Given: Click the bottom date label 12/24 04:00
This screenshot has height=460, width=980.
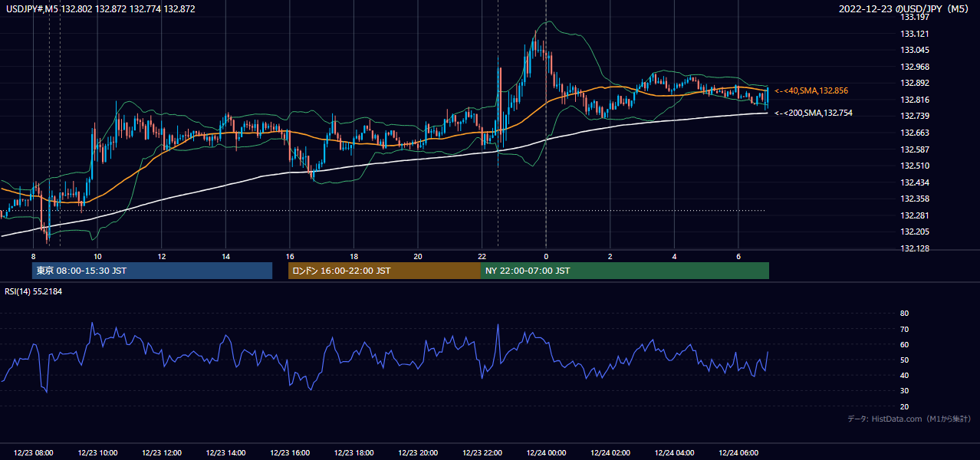Looking at the screenshot, I should point(674,453).
